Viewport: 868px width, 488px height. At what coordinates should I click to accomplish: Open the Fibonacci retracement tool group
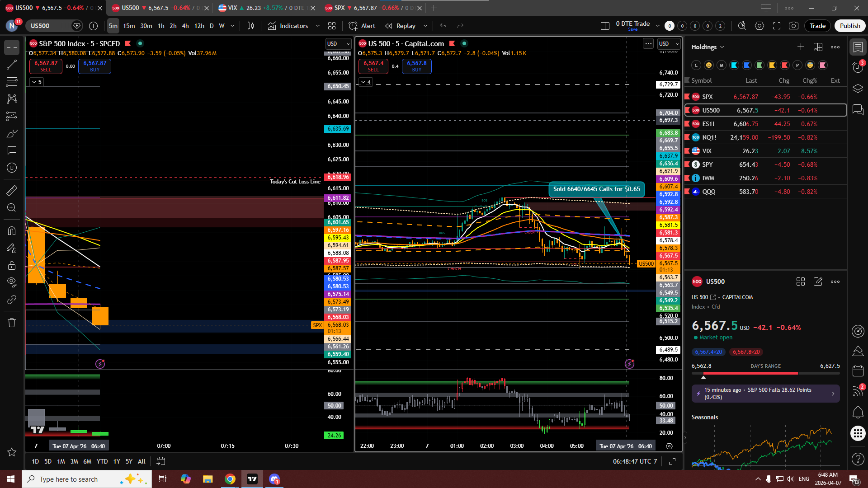pyautogui.click(x=12, y=82)
